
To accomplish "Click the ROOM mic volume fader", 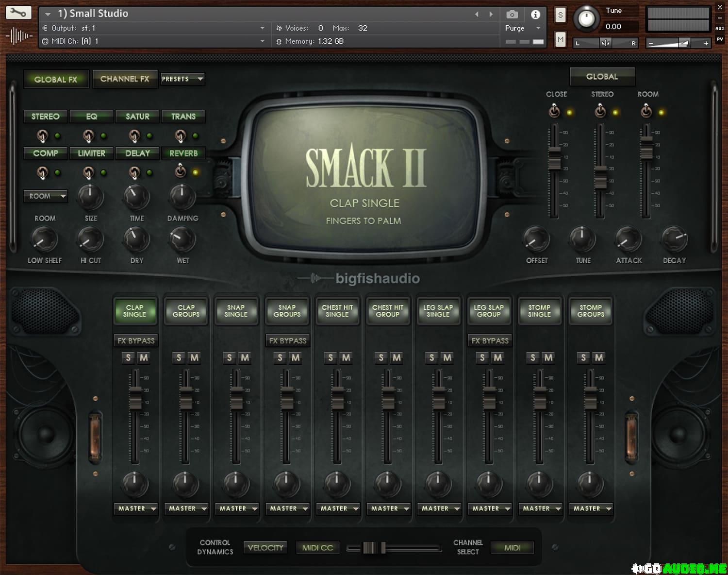I will pyautogui.click(x=646, y=148).
